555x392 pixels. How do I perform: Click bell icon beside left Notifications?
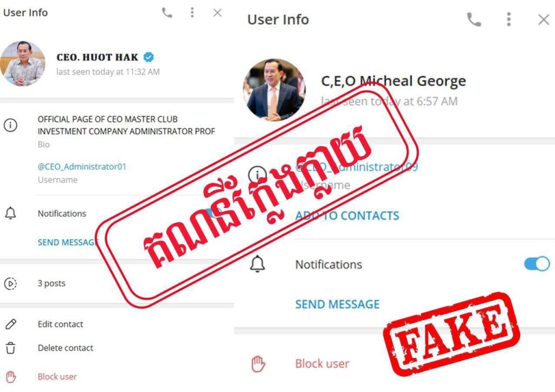point(10,213)
